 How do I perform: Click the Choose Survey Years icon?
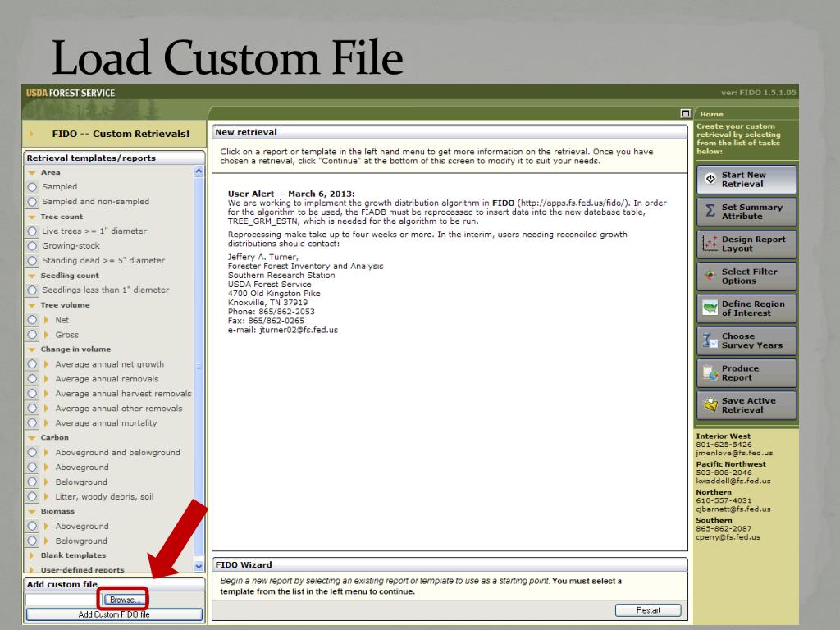coord(710,340)
